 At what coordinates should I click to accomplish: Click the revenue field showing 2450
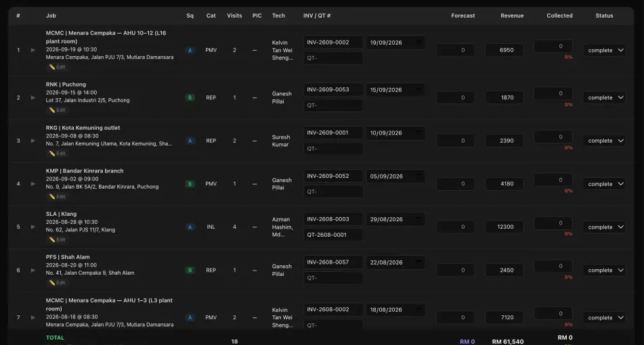[x=505, y=271]
